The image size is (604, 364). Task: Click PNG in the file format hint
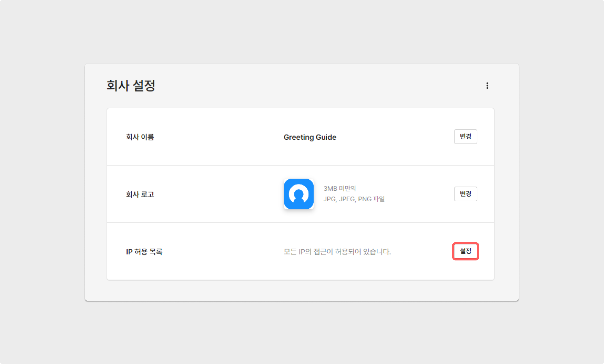[364, 199]
